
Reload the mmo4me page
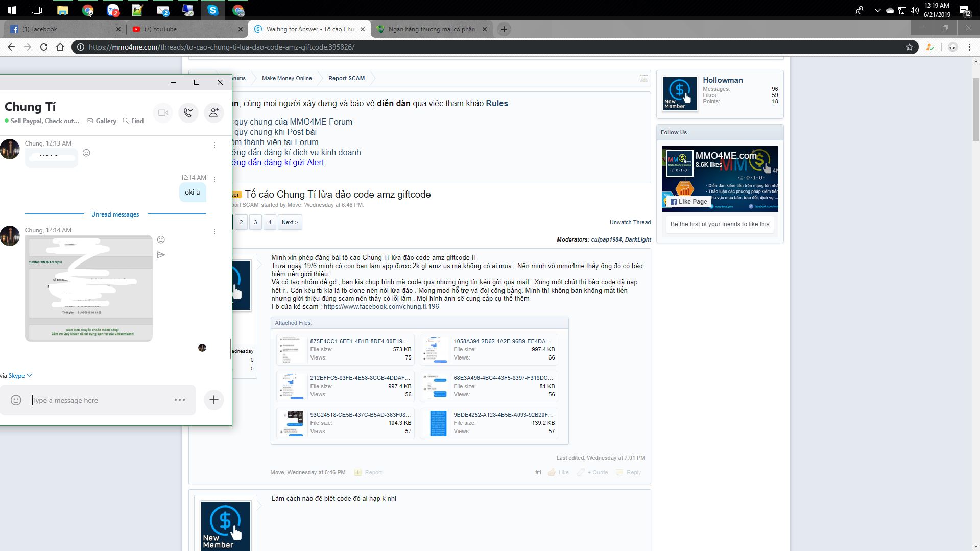tap(44, 47)
